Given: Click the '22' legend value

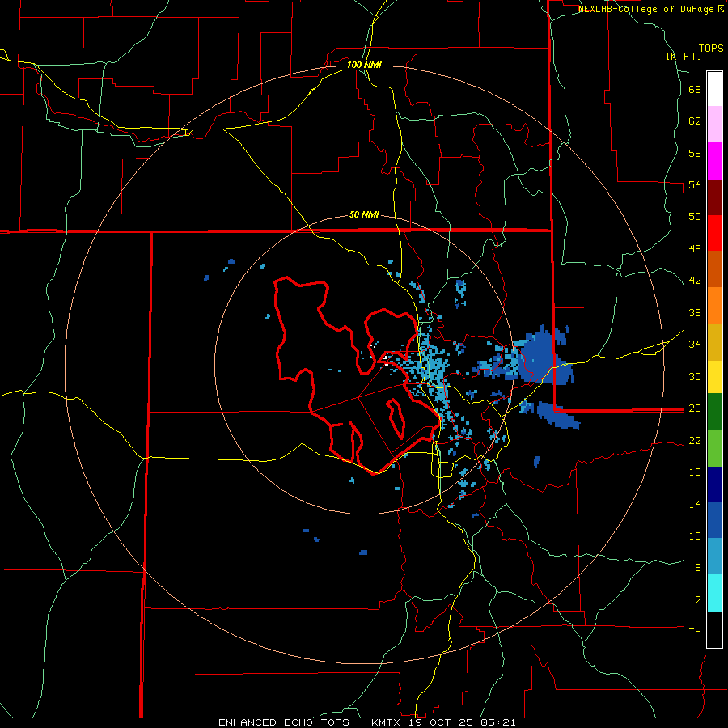Looking at the screenshot, I should point(695,440).
